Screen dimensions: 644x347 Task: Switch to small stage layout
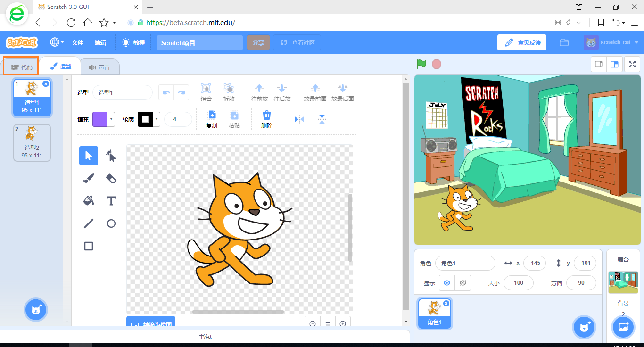click(x=599, y=64)
